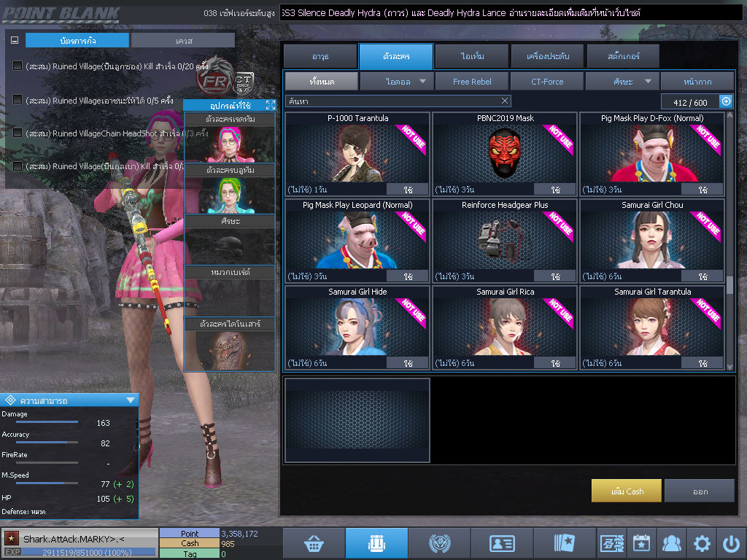Screen dimensions: 747x560
Task: Expand the อุปกรณ์ที่ใช้ panel with arrows icon
Action: point(271,105)
